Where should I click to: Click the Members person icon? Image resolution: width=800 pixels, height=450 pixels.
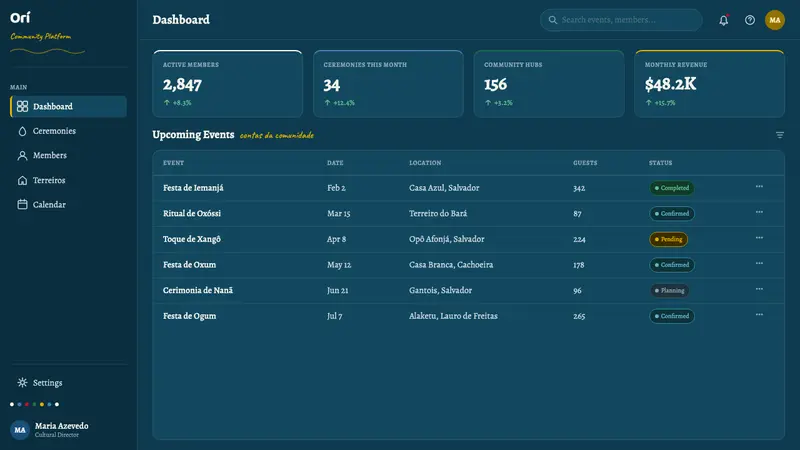click(x=22, y=156)
